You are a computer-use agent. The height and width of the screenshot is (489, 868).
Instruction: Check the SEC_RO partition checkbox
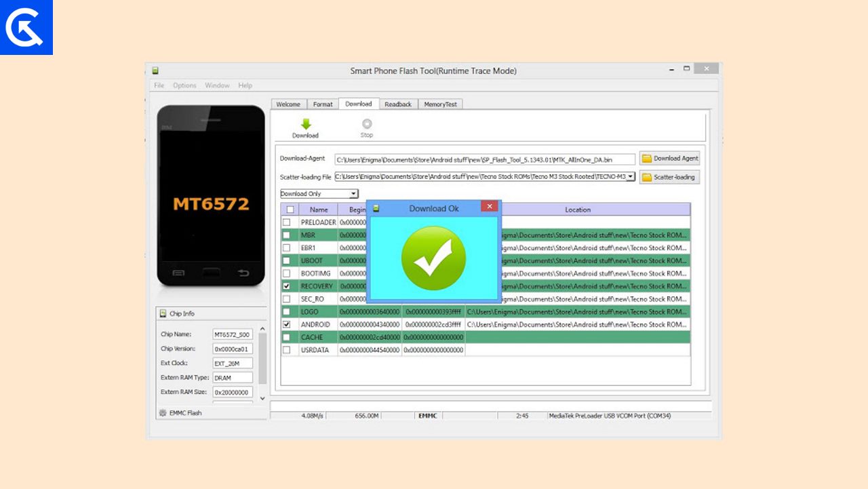click(286, 298)
